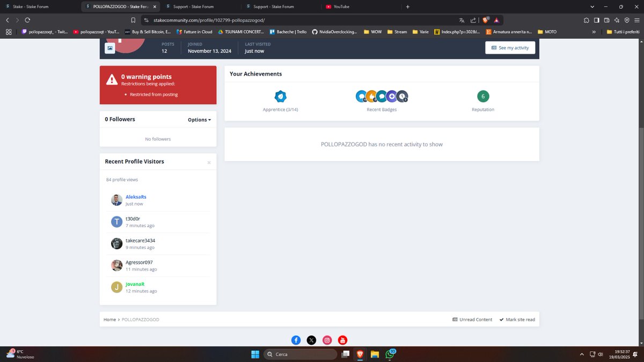Screen dimensions: 644x362
Task: Close the Recent Profile Visitors block
Action: 209,162
